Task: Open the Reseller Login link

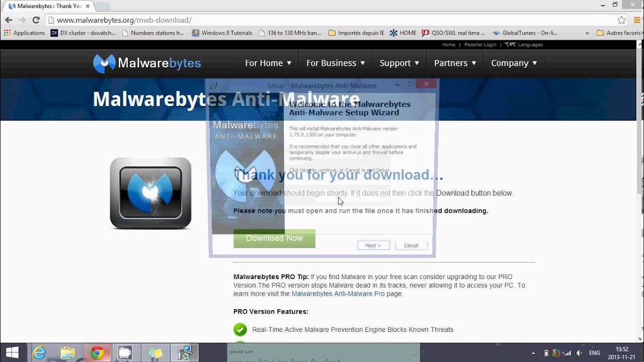Action: coord(480,44)
